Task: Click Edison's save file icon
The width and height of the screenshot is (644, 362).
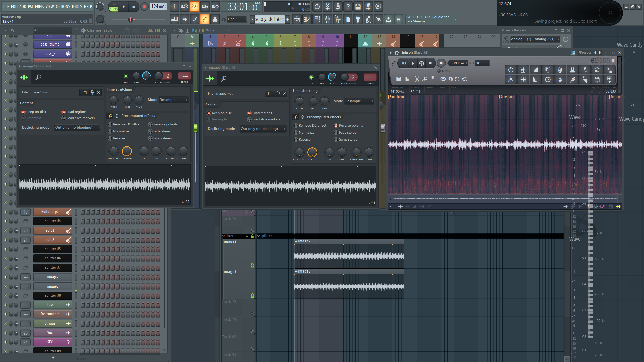Action: 399,79
